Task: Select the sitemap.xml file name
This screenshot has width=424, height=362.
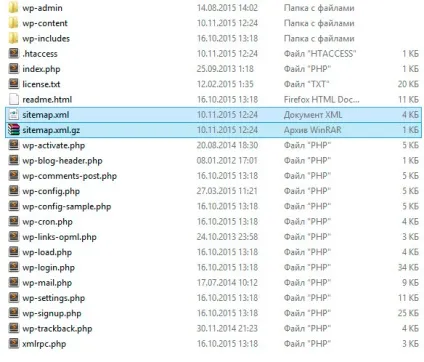Action: 46,115
